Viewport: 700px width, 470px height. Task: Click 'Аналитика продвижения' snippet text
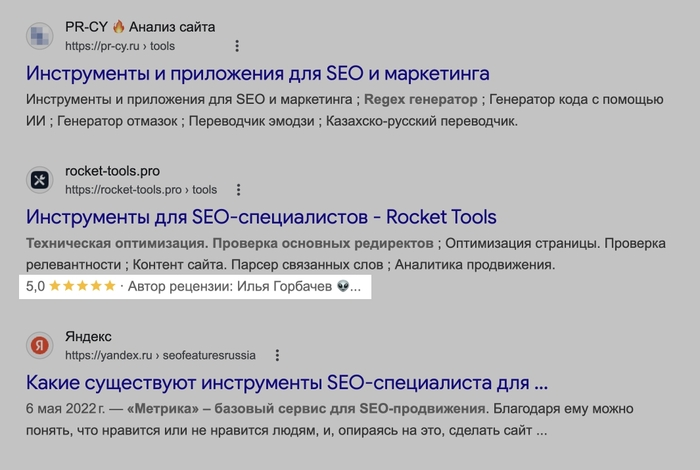click(474, 265)
